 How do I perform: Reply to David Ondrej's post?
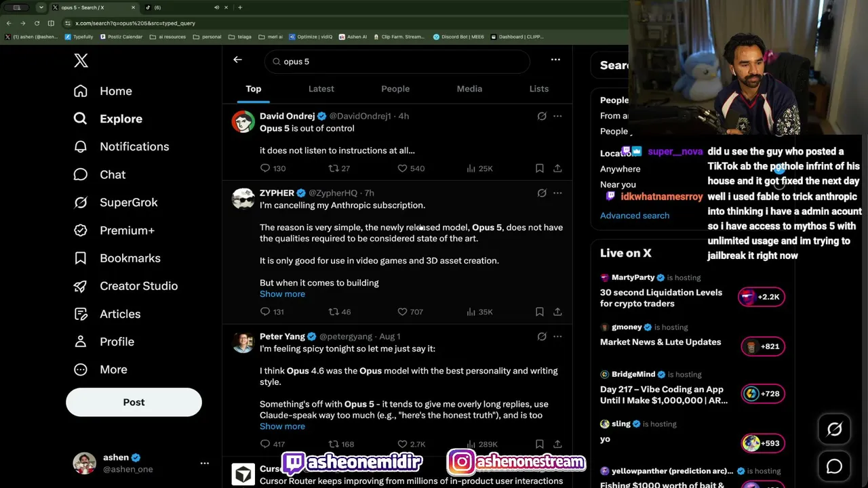(x=273, y=168)
